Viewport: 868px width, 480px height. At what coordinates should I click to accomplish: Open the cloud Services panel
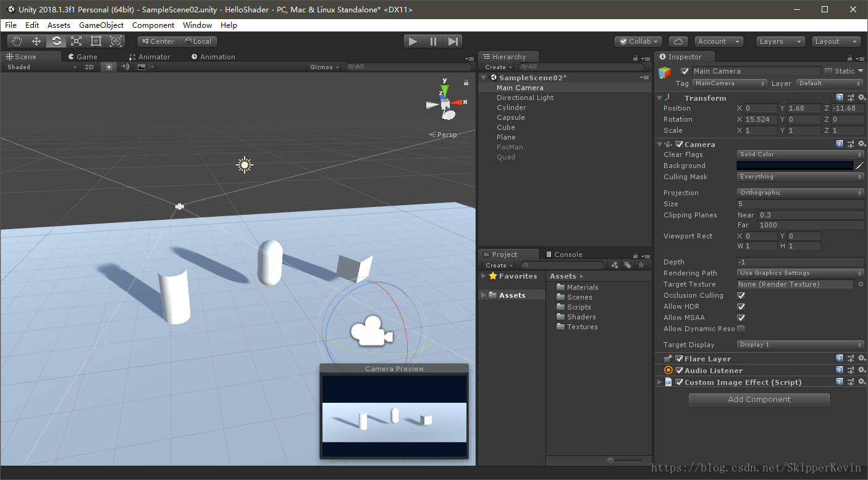tap(678, 41)
